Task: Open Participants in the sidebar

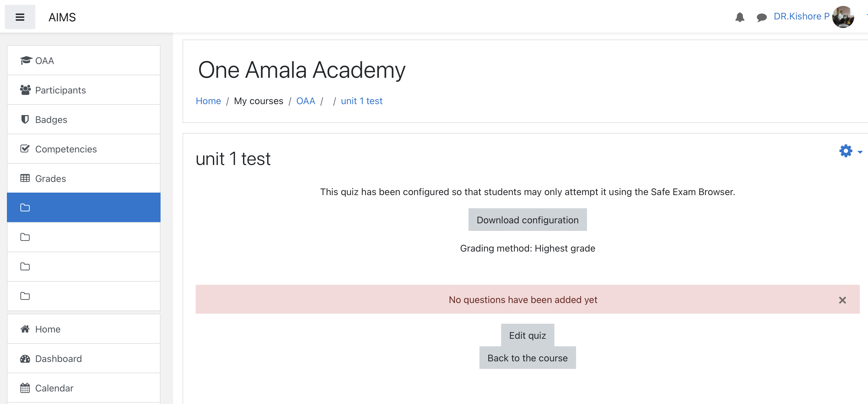Action: (x=60, y=90)
